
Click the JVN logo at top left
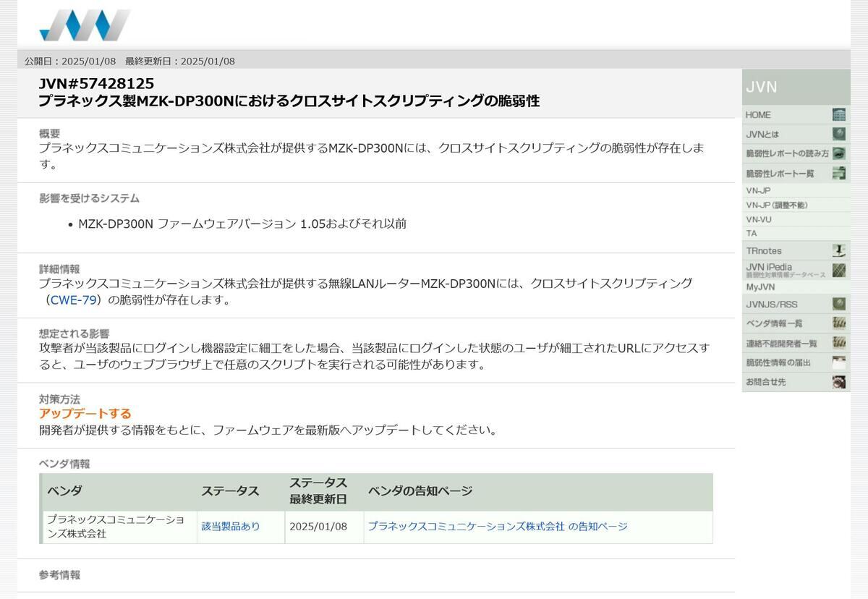[85, 25]
